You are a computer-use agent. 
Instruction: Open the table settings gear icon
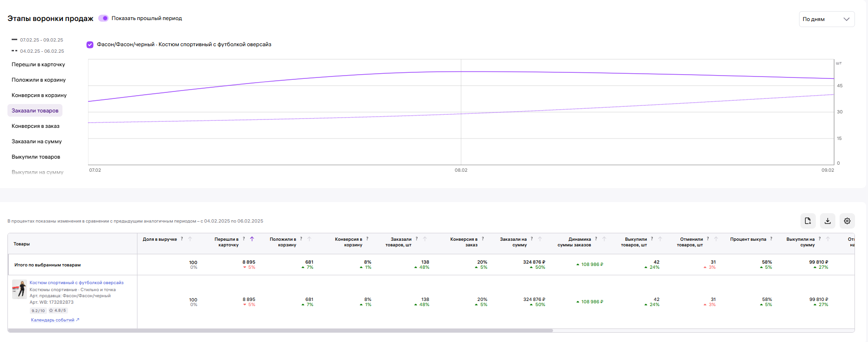pos(847,221)
